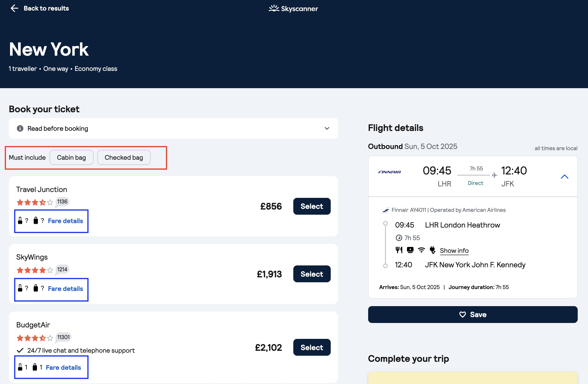Open the 11301 reviews bubble
This screenshot has height=384, width=588.
63,337
